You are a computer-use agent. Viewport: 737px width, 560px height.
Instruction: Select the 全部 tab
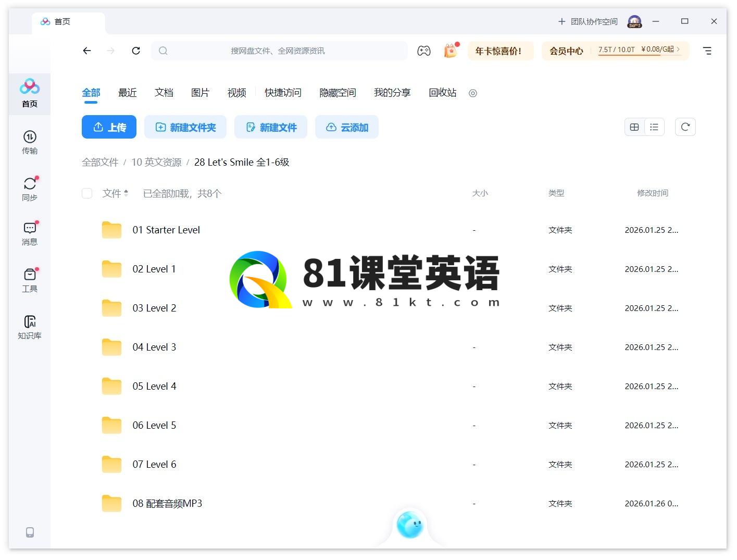pos(91,93)
